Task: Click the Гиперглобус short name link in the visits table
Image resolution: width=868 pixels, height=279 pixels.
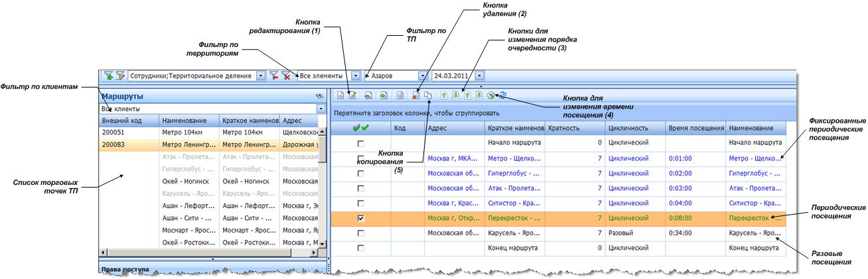Action: (x=514, y=173)
